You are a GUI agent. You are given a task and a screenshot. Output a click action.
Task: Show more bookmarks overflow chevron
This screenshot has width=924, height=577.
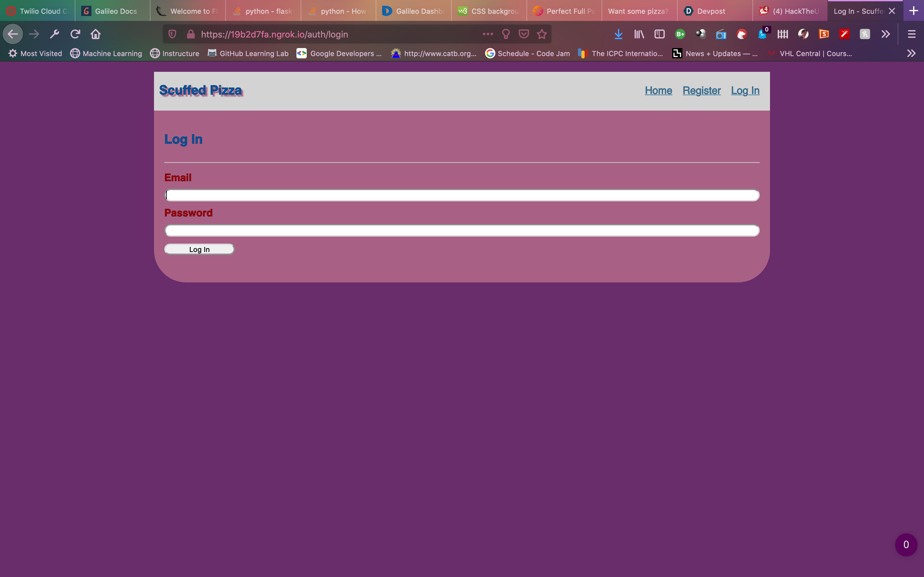click(x=911, y=54)
